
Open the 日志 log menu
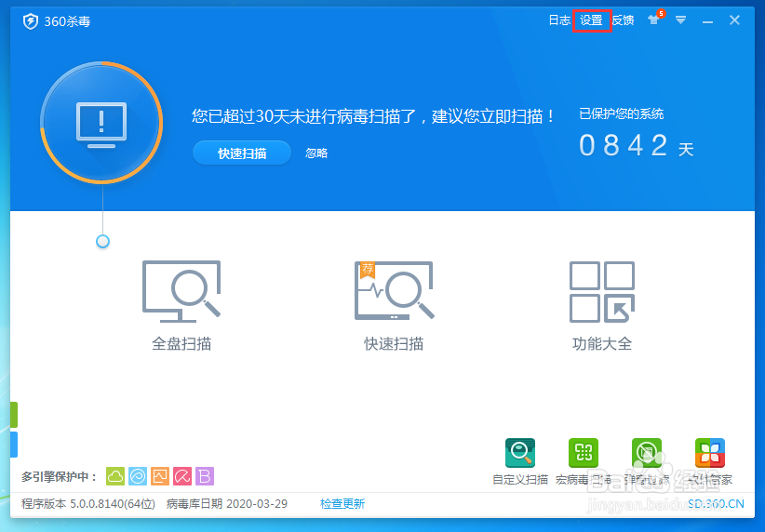(x=559, y=20)
